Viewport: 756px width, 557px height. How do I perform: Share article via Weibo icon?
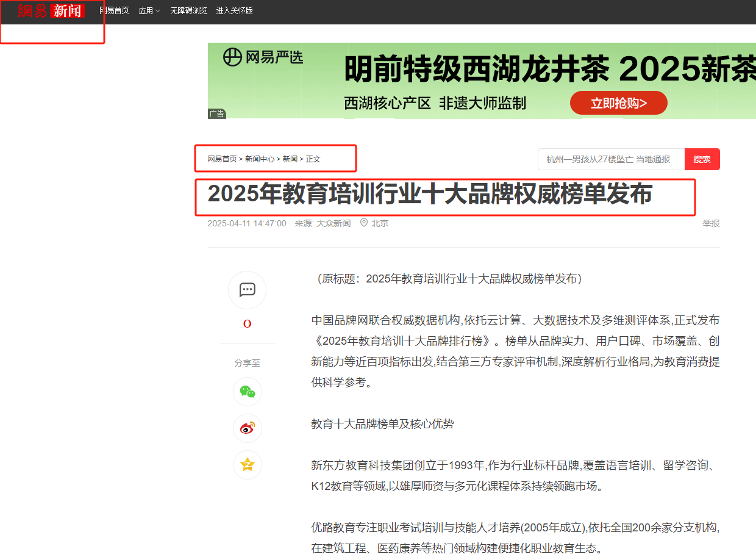click(247, 428)
